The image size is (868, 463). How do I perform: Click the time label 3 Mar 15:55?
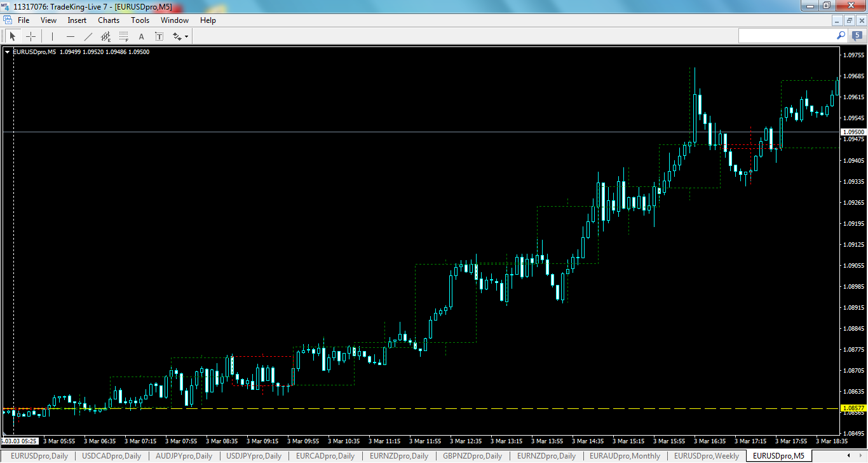click(x=669, y=441)
